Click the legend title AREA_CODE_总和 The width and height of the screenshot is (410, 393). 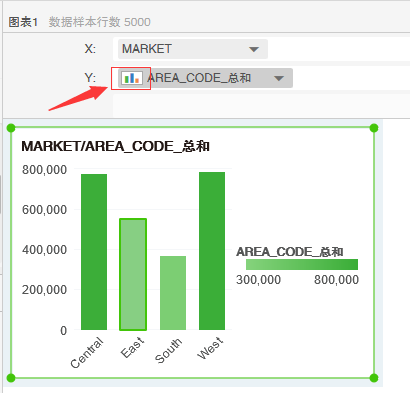290,252
